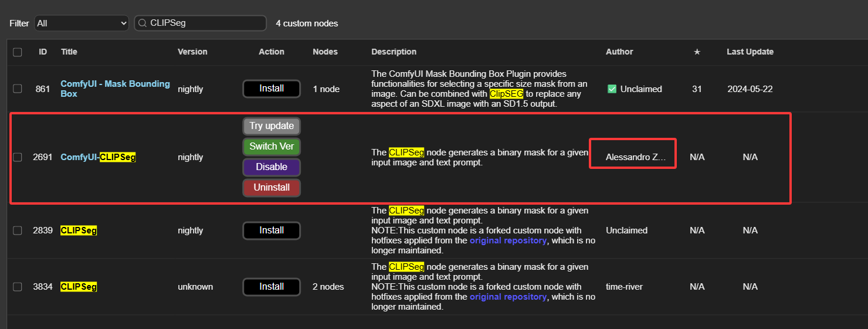Sort the table by the Title column header
868x329 pixels.
point(69,52)
